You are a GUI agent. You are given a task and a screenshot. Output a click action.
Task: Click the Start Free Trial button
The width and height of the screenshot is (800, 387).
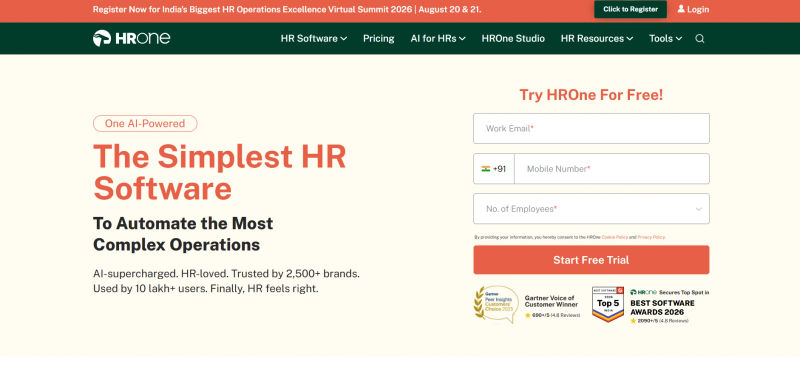pyautogui.click(x=591, y=260)
